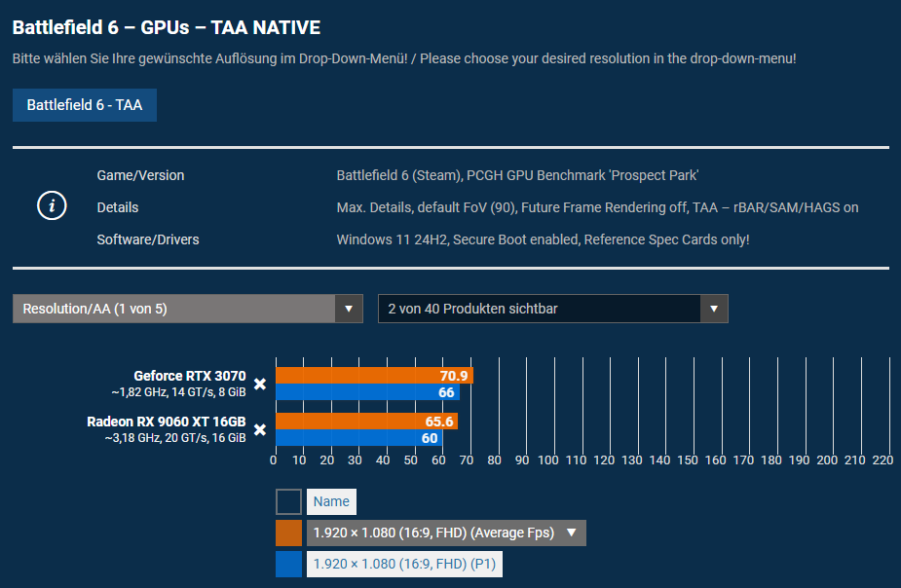The image size is (901, 588).
Task: Open the 2 von 40 Produkten sichtbar dropdown
Action: coord(553,309)
